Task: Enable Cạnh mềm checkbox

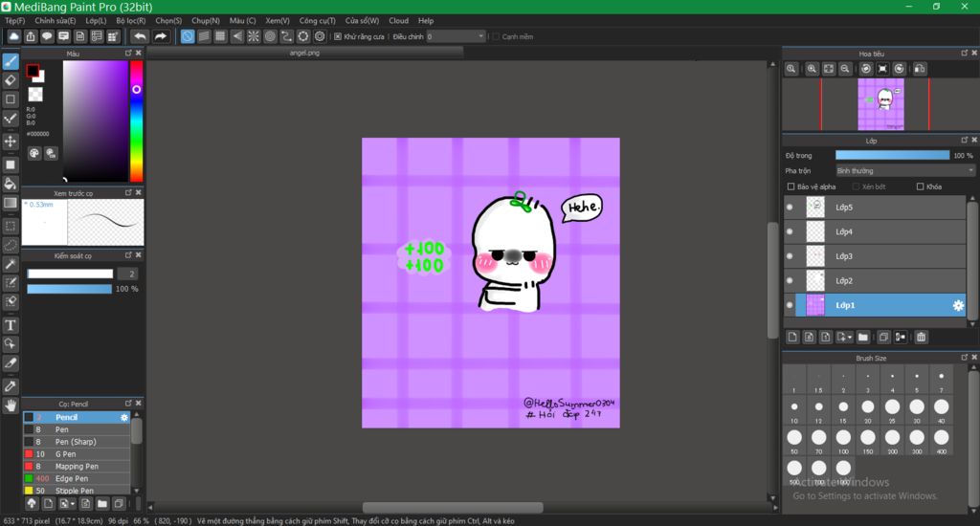Action: pos(496,37)
